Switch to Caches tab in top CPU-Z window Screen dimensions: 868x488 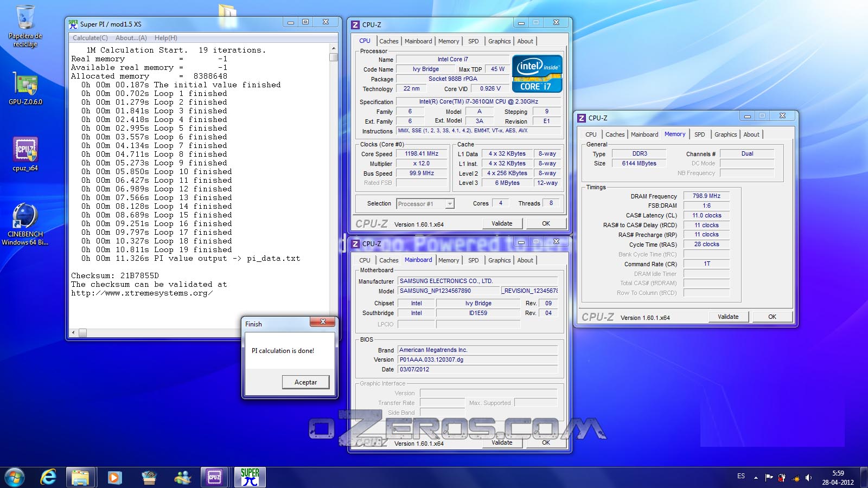[x=388, y=41]
